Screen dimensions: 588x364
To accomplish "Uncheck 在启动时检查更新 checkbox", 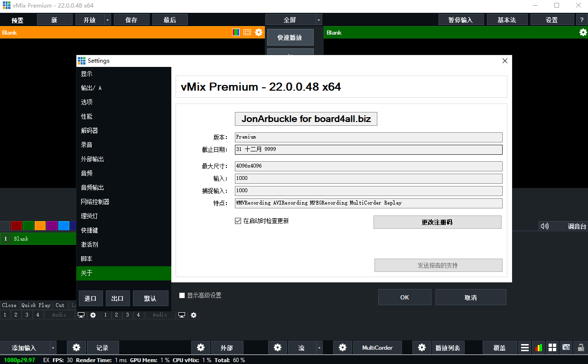I will (x=238, y=221).
